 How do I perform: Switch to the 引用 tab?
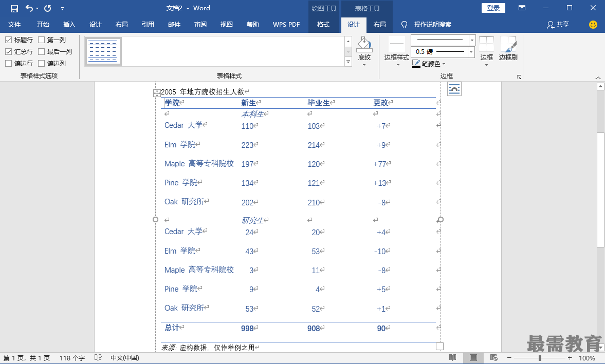148,25
